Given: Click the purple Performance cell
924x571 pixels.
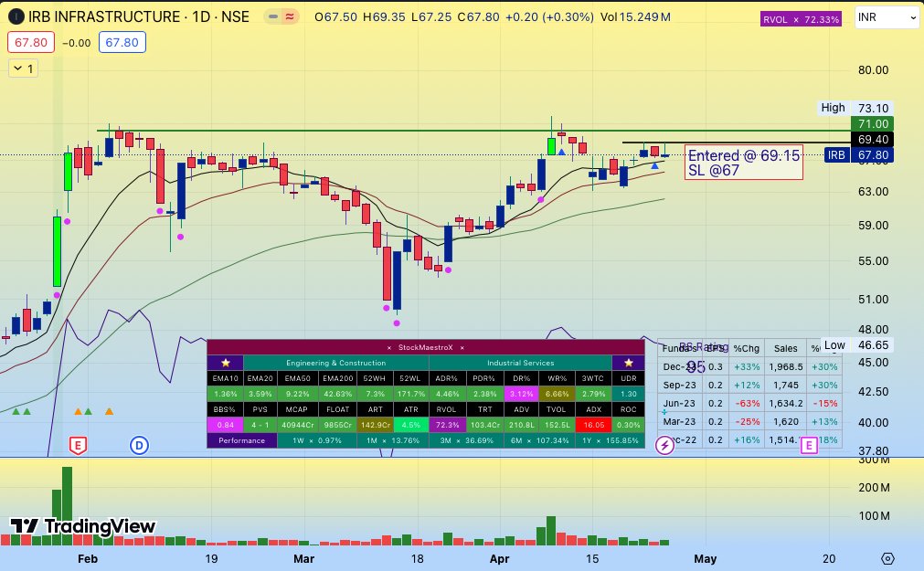Looking at the screenshot, I should click(x=241, y=440).
